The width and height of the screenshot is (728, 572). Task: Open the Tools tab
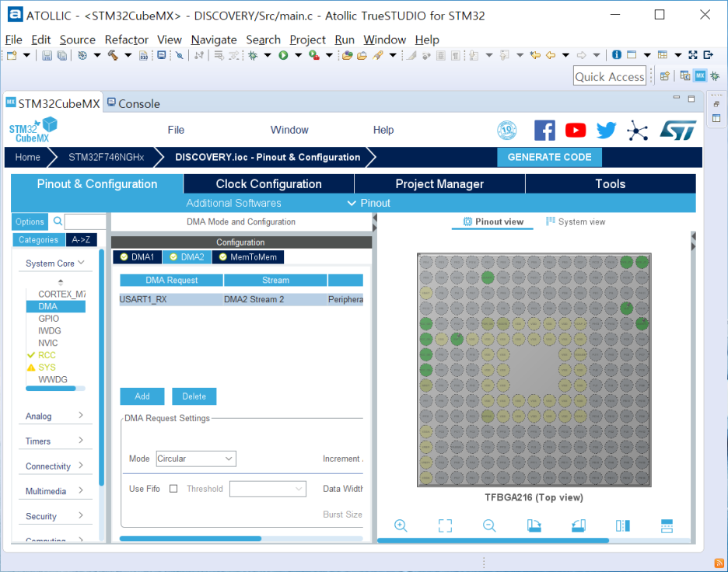click(610, 183)
